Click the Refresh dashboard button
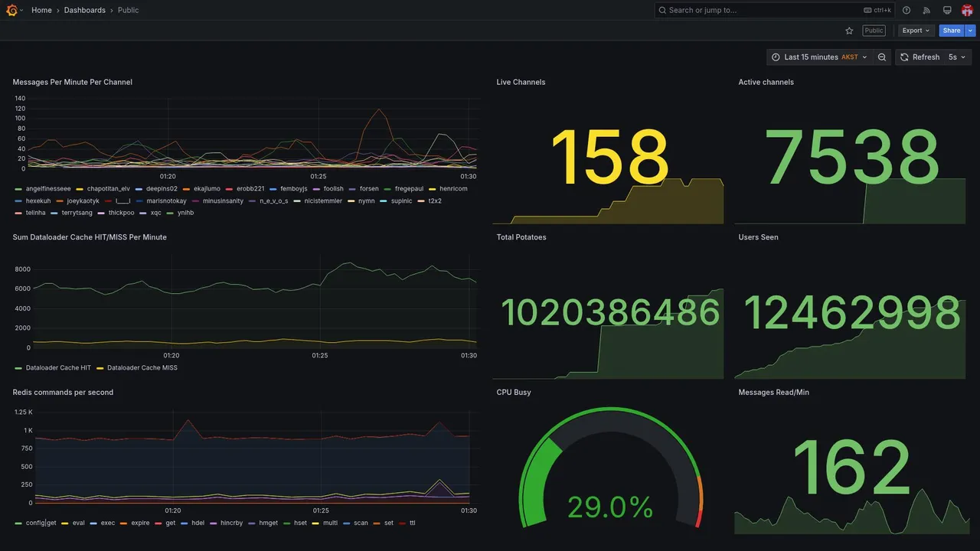The image size is (980, 551). coord(920,57)
